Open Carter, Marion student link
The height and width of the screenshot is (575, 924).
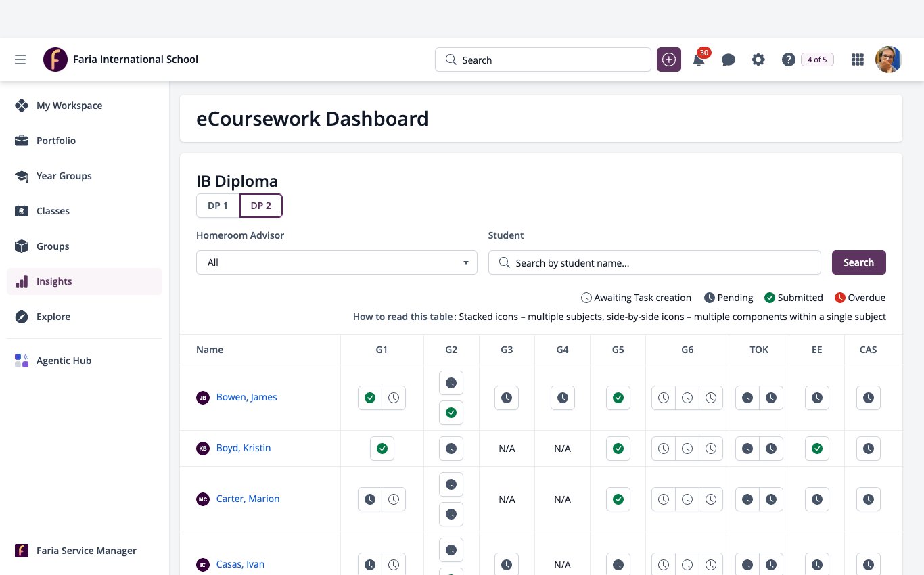pyautogui.click(x=248, y=499)
